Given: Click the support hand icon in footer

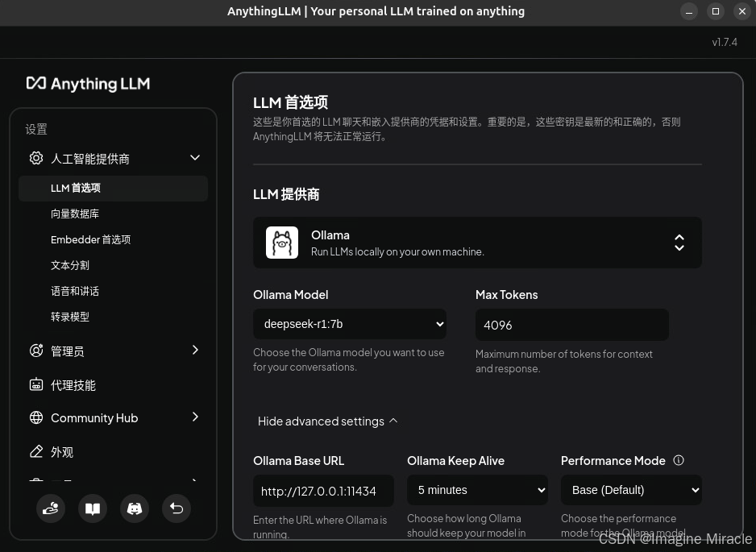Looking at the screenshot, I should [51, 508].
